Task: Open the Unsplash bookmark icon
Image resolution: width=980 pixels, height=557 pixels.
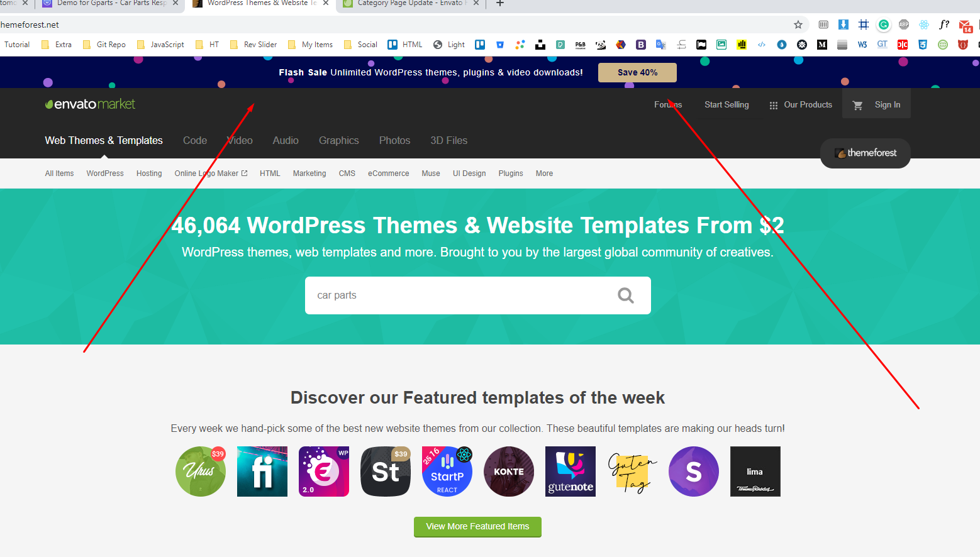Action: pos(540,45)
